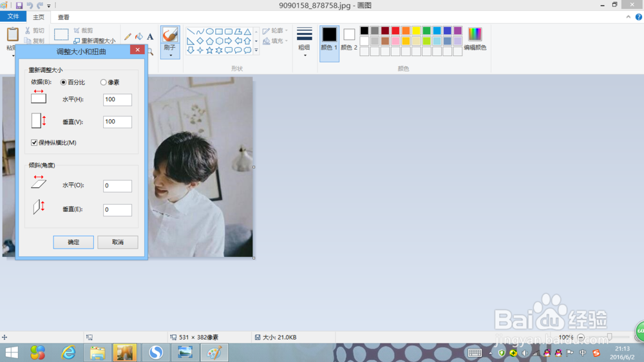644x362 pixels.
Task: Click the speaker volume tray icon
Action: 524,353
